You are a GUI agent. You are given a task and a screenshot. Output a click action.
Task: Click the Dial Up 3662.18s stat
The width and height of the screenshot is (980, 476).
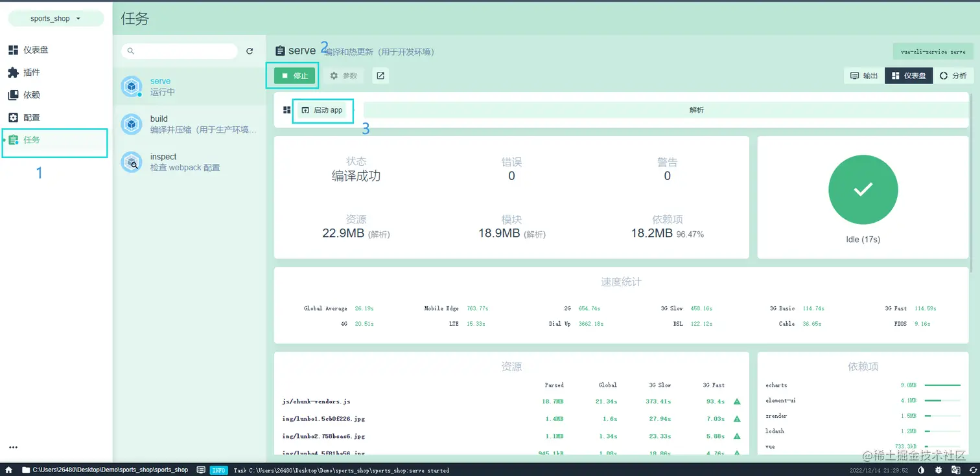(576, 323)
